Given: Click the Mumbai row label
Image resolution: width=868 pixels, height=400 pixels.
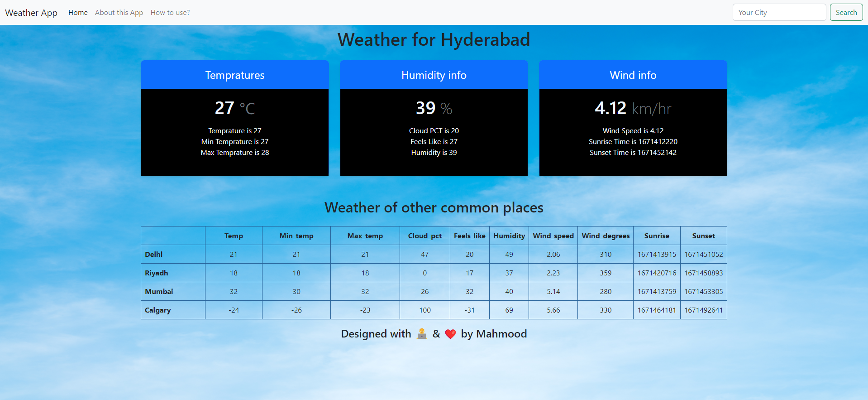Looking at the screenshot, I should 159,292.
